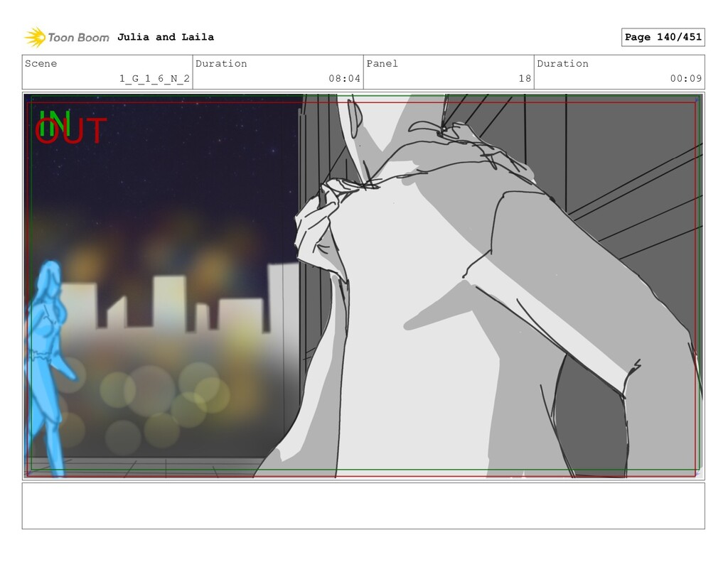Click the 'Page 140/451' page indicator
Screen dimensions: 728x562
(663, 37)
